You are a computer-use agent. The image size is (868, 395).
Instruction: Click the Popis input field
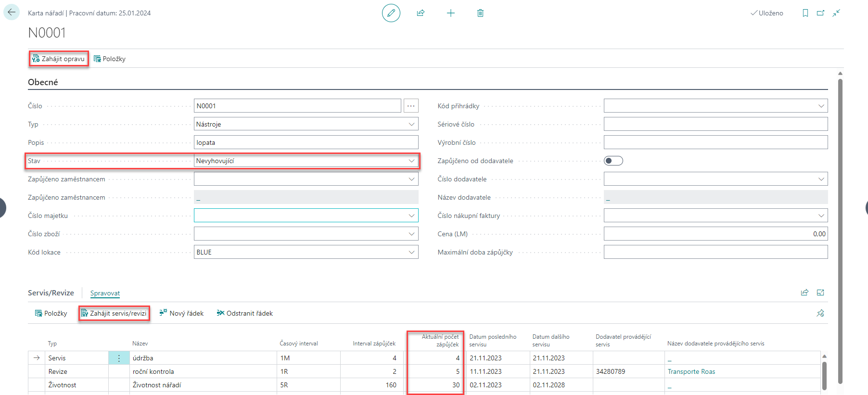(x=306, y=142)
